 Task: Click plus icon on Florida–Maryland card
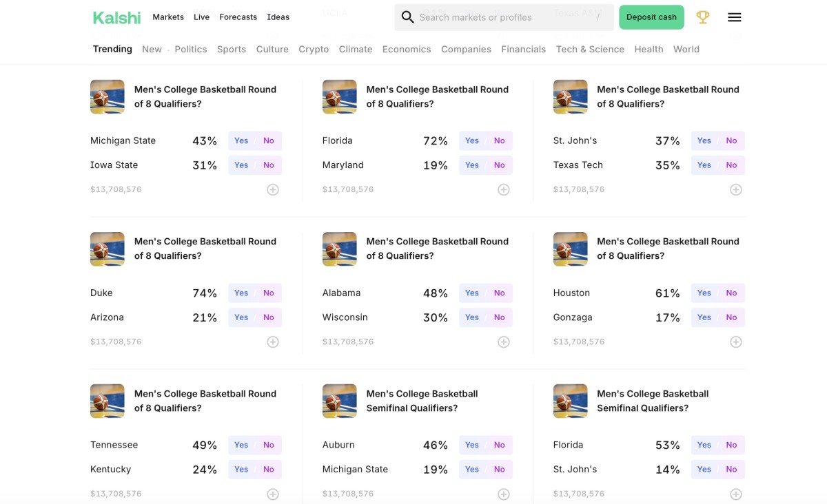pos(504,189)
